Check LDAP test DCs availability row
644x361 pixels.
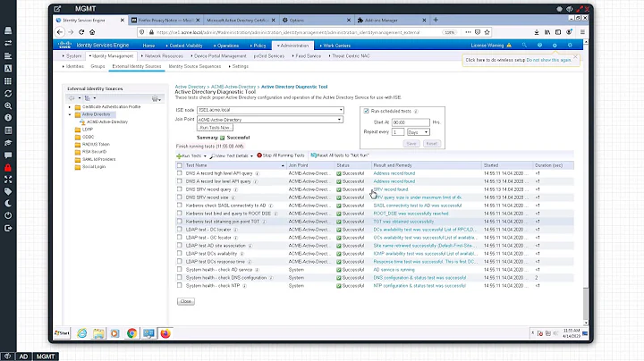click(180, 254)
